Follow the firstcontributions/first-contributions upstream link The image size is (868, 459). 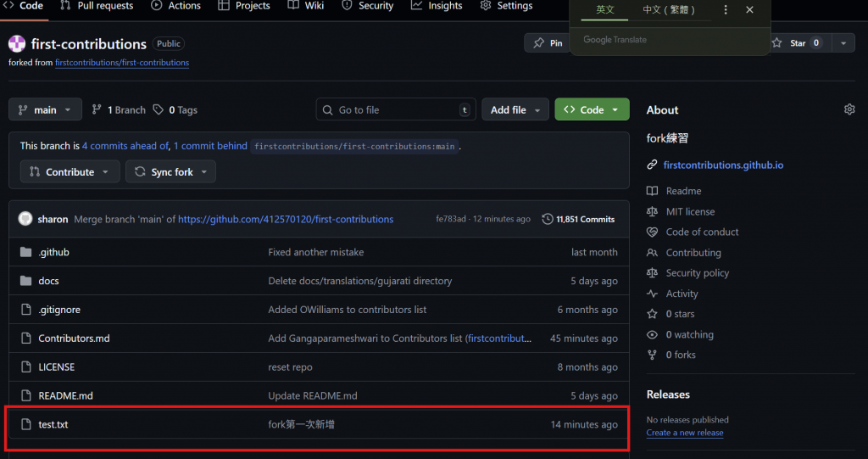point(122,63)
